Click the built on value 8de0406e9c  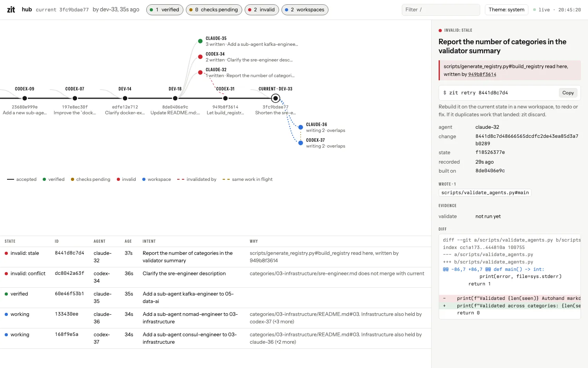tap(490, 171)
